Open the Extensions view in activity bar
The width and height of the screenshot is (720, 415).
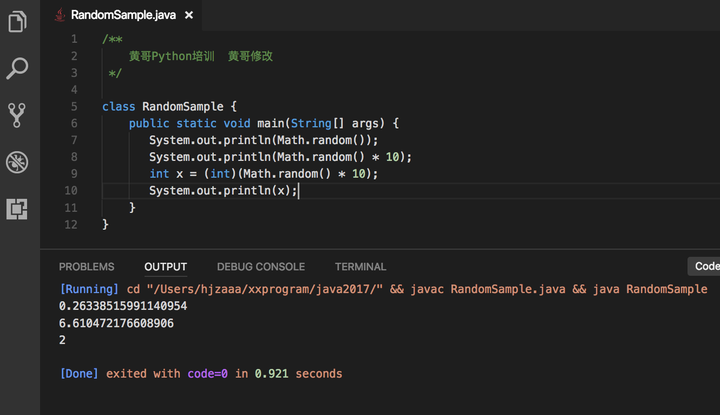click(17, 209)
